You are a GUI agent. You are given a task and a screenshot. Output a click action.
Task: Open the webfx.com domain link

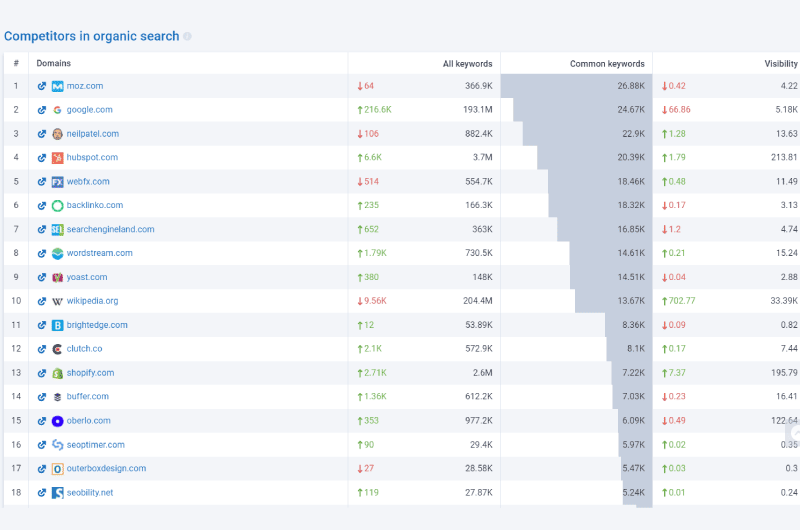[x=88, y=181]
